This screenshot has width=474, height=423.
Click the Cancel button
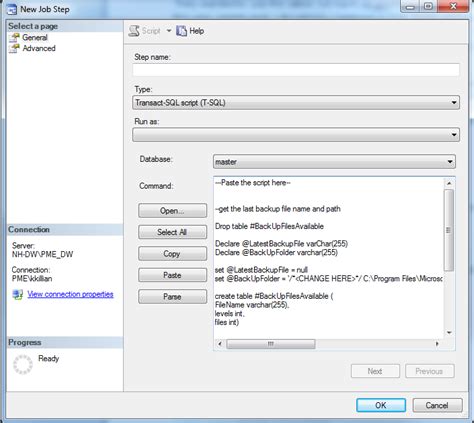[437, 405]
